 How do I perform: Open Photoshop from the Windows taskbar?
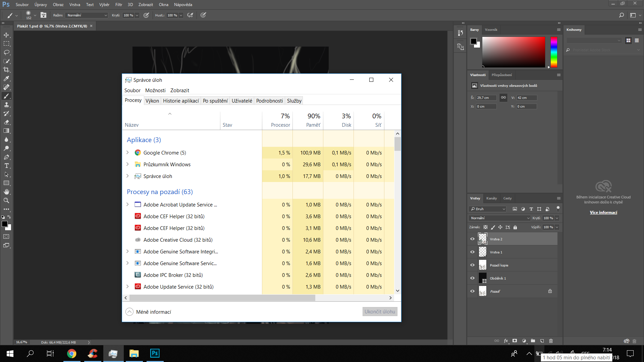click(155, 353)
